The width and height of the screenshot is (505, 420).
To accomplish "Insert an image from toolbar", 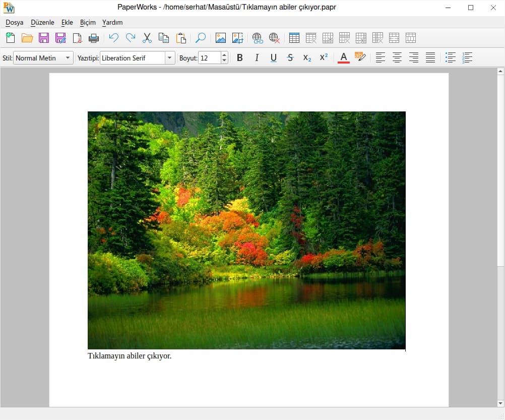I will [x=221, y=38].
